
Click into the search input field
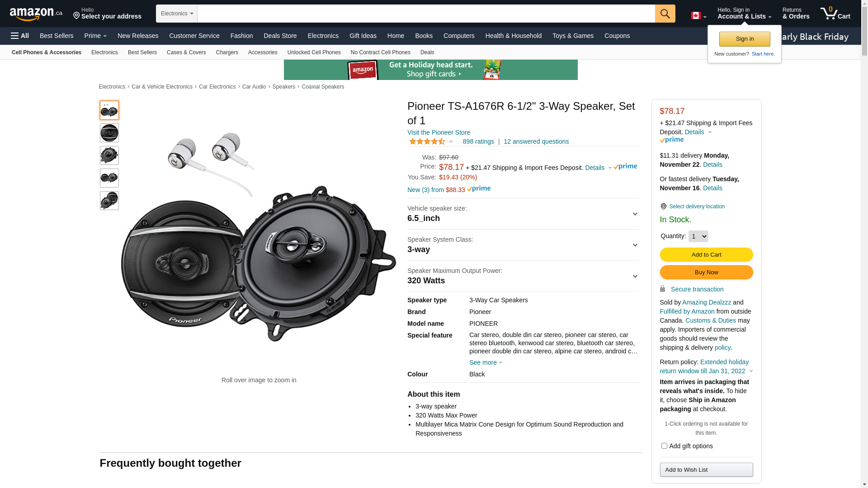[426, 14]
